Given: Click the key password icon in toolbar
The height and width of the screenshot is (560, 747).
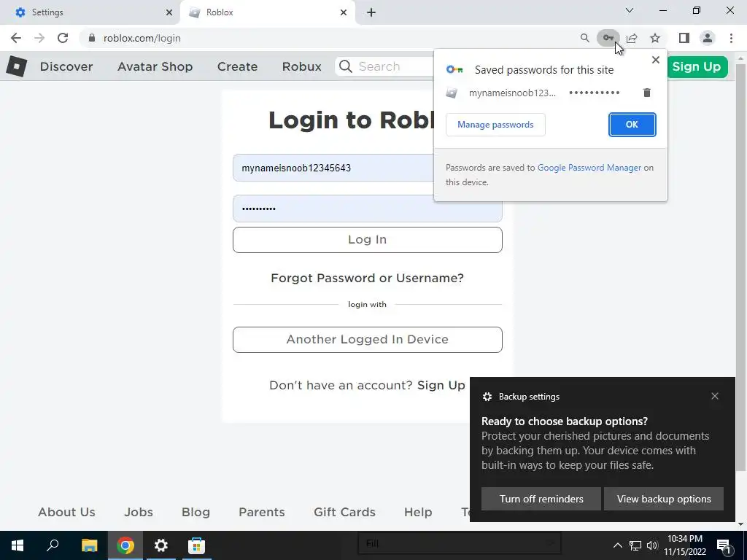Looking at the screenshot, I should click(608, 38).
